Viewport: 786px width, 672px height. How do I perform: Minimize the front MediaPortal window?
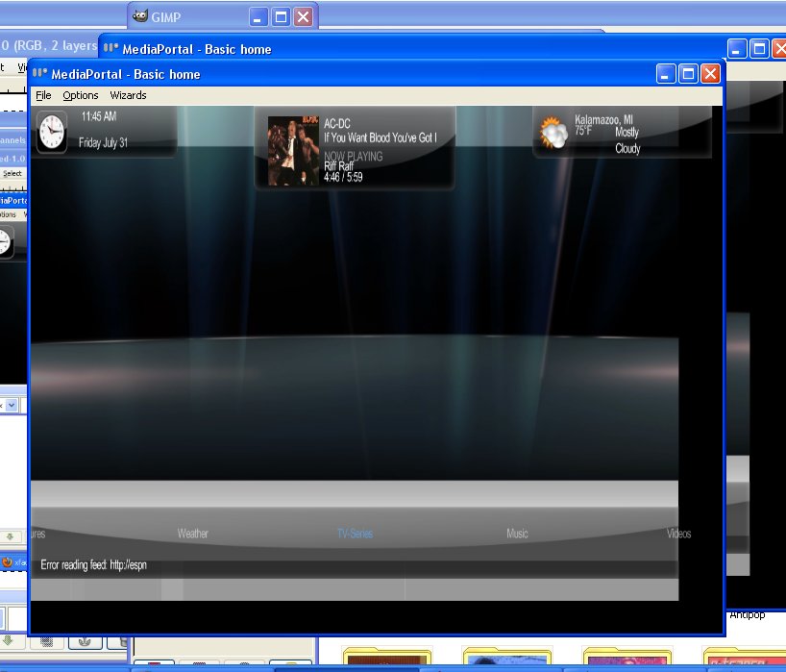[666, 73]
